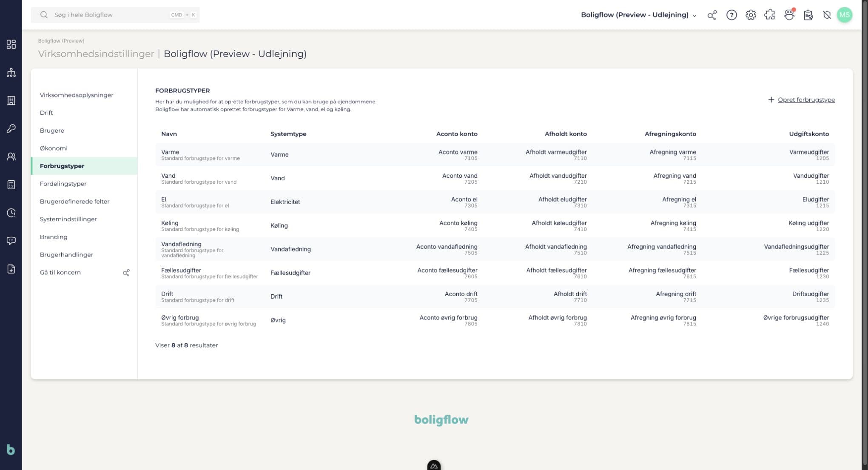Screen dimensions: 868x470
Task: Click 'Afregning drift' account cell
Action: pos(676,296)
